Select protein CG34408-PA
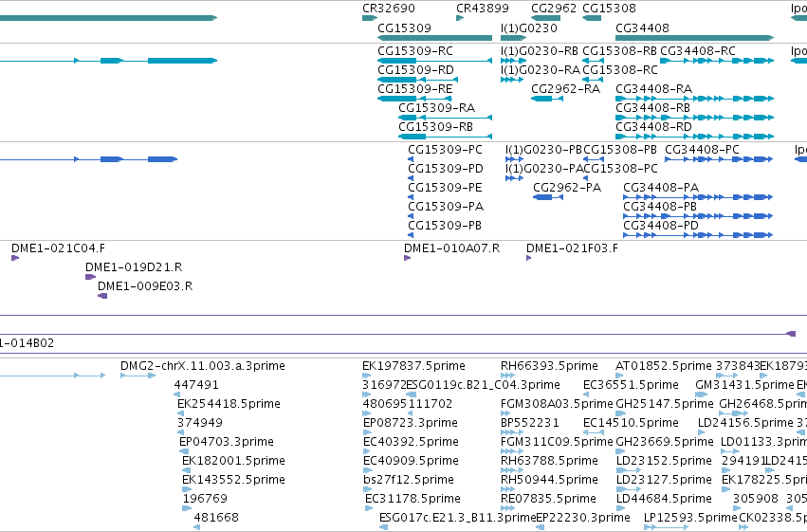The height and width of the screenshot is (532, 807). [698, 197]
